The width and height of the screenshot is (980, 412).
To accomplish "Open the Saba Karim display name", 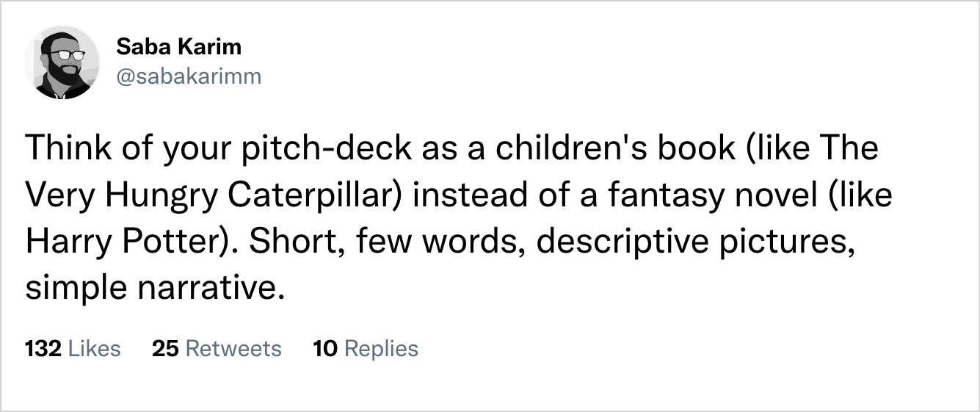I will pos(178,47).
